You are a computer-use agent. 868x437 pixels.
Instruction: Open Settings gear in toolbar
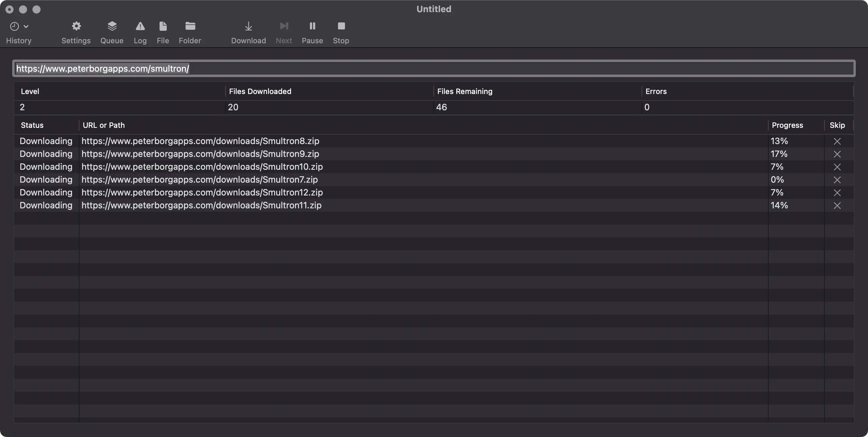(76, 26)
